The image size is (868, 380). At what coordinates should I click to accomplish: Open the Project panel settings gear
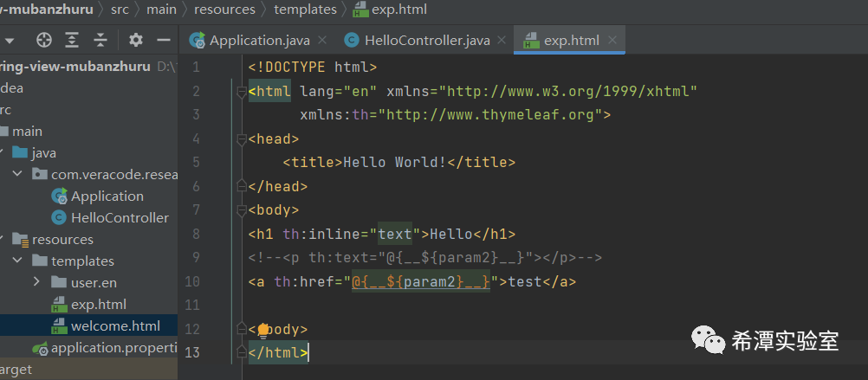(135, 40)
